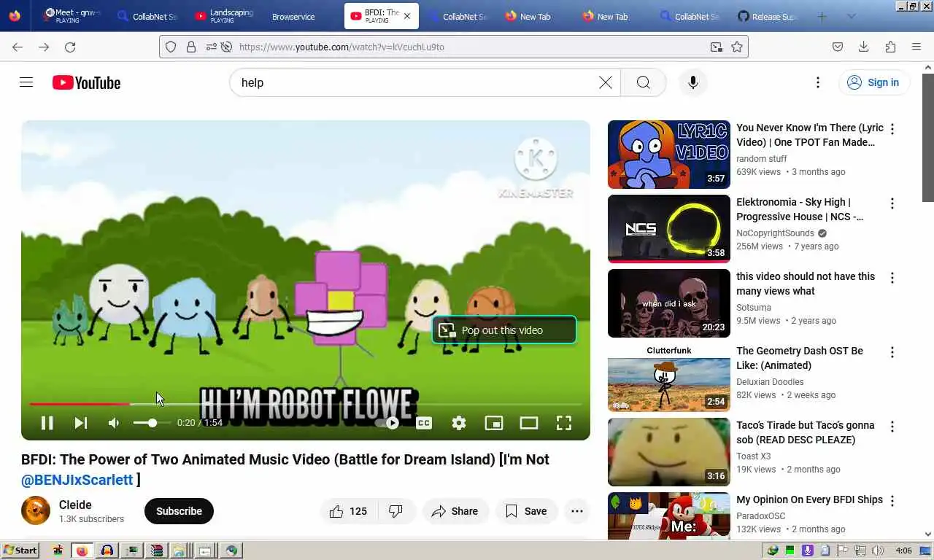The height and width of the screenshot is (560, 934).
Task: Open Firefox application menu
Action: (x=916, y=47)
